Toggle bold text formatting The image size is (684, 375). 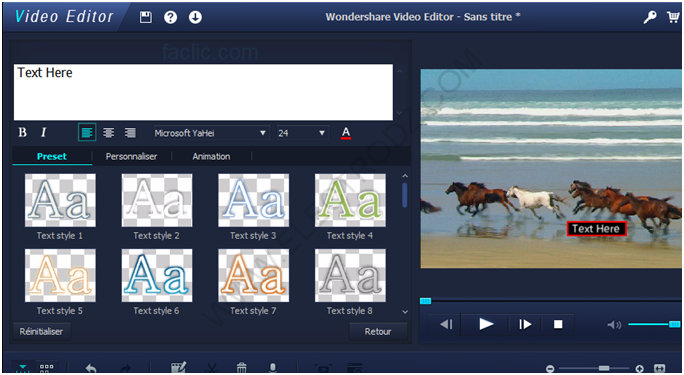(x=23, y=133)
